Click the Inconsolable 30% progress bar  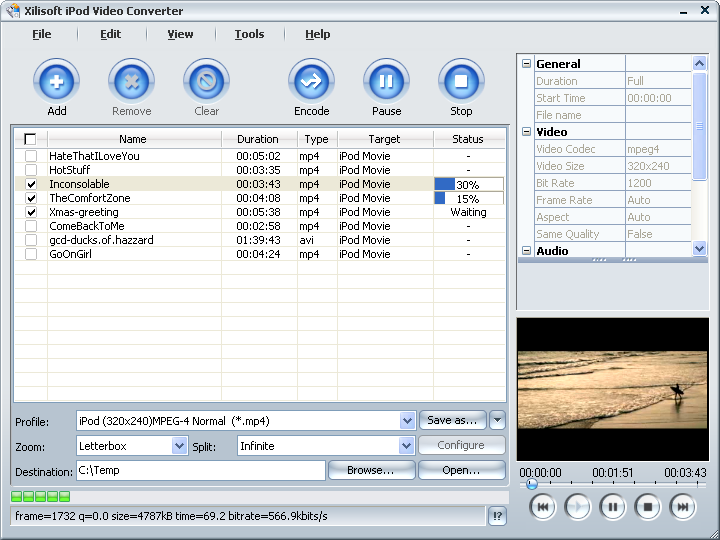pos(469,185)
